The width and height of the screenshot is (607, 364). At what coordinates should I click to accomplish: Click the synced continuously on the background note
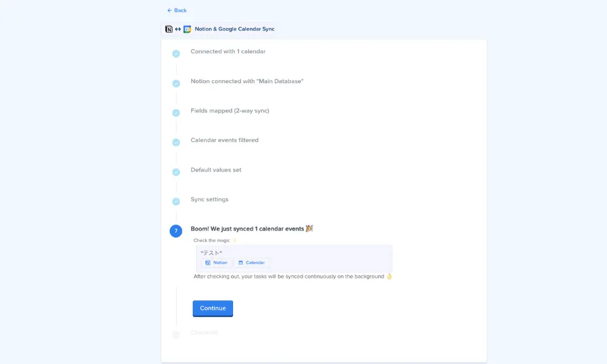coord(293,277)
